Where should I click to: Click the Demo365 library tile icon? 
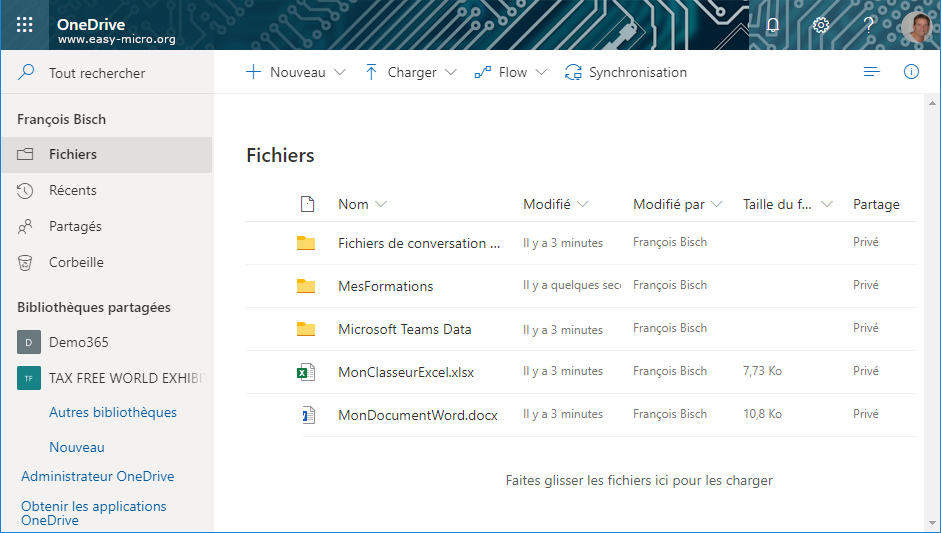[x=29, y=342]
